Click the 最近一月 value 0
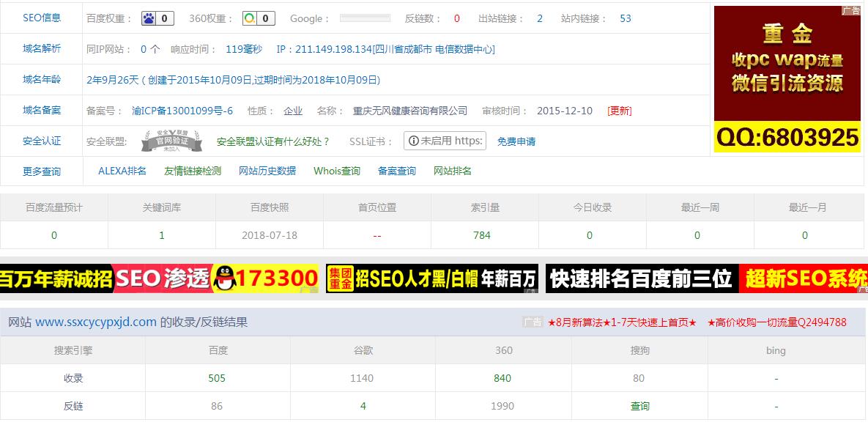Image resolution: width=868 pixels, height=425 pixels. [x=805, y=235]
